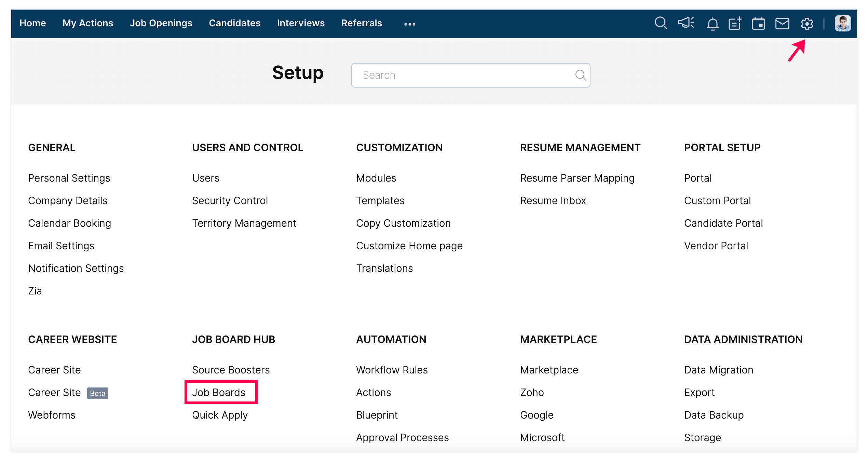The image size is (868, 461).
Task: Click the quick create plus icon
Action: (x=735, y=24)
